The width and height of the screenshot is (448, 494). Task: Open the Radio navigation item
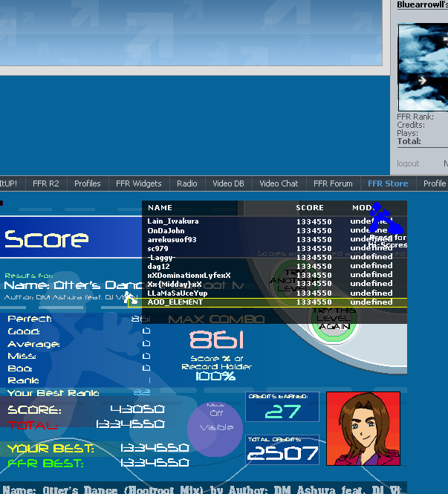[187, 183]
